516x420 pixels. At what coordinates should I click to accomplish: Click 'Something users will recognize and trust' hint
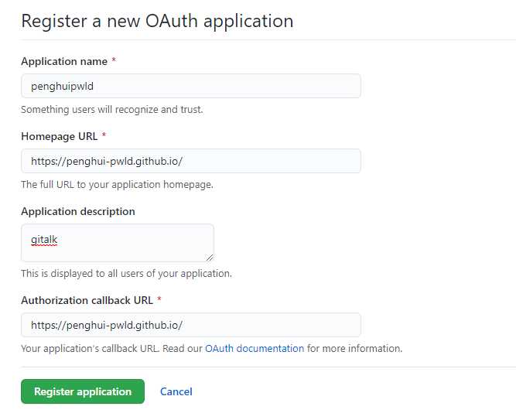click(x=111, y=109)
